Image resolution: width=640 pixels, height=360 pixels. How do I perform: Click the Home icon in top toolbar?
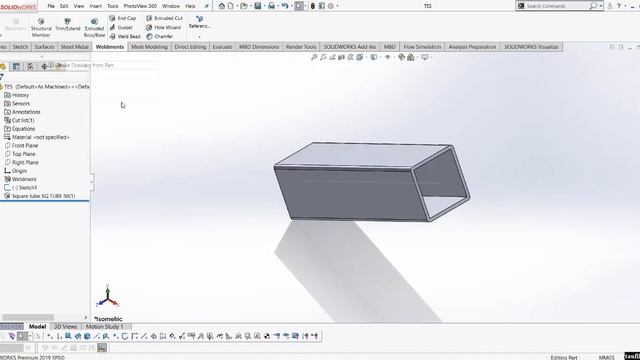(222, 6)
